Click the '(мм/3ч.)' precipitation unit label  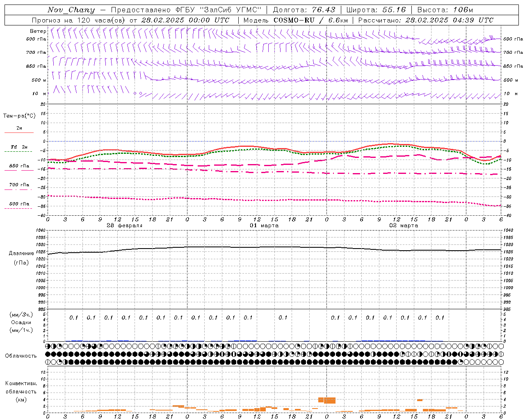pos(21,315)
